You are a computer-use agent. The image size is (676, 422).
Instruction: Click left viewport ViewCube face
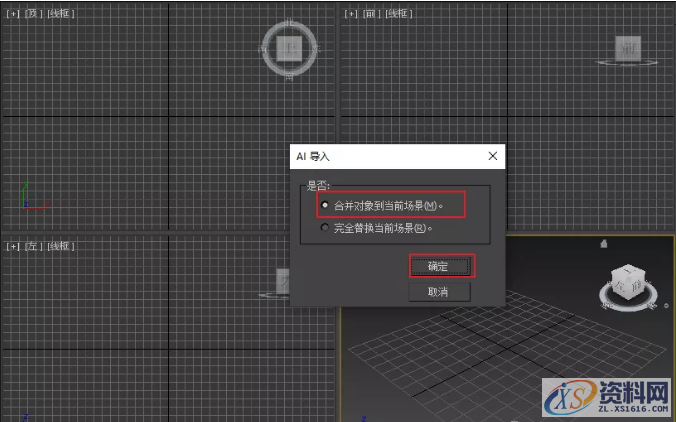[283, 281]
